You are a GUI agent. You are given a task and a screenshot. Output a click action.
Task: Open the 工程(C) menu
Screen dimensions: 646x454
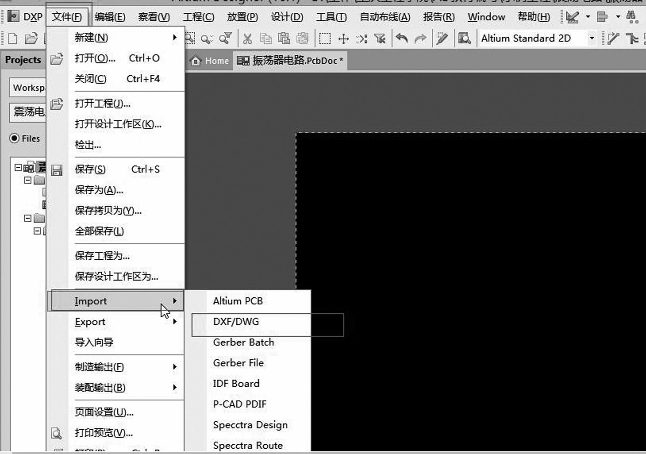pos(198,17)
